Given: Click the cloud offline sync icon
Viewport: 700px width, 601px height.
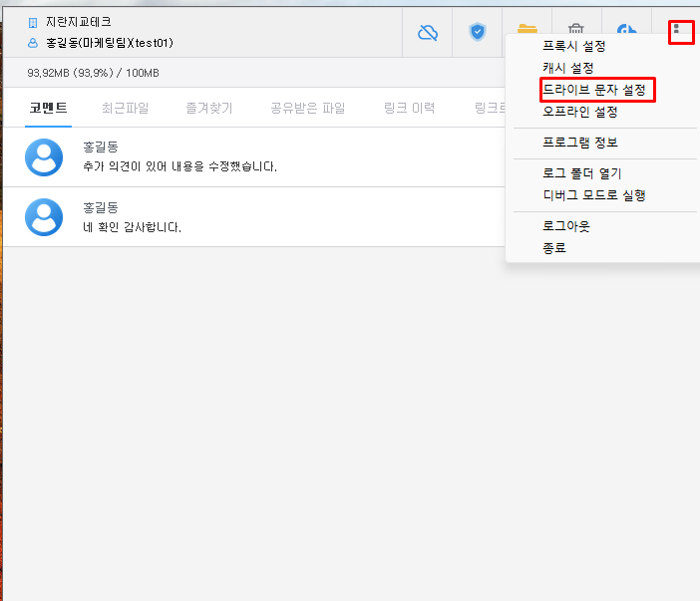Looking at the screenshot, I should click(x=428, y=33).
